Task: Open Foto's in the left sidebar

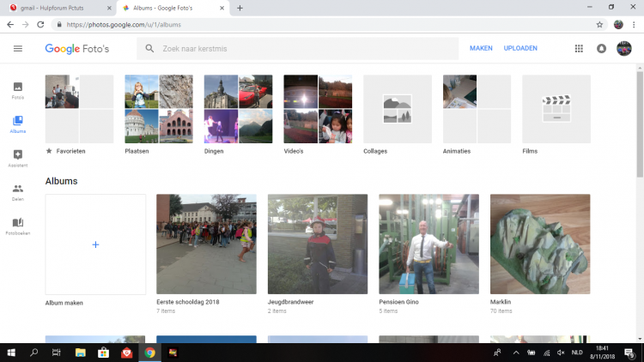Action: 18,89
